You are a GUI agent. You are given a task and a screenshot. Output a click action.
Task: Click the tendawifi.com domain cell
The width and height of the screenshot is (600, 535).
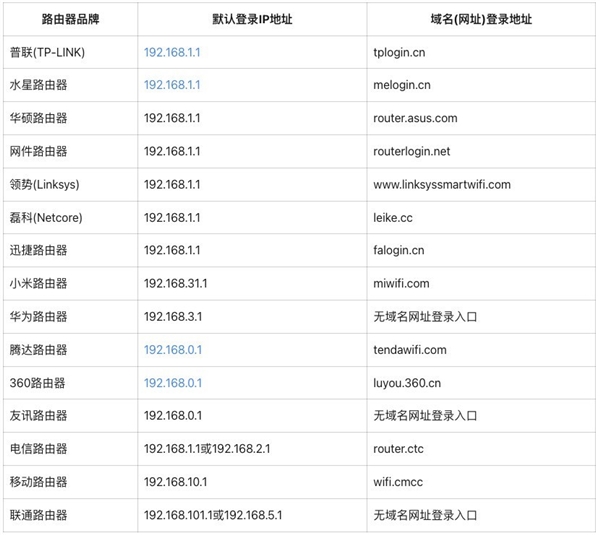[x=409, y=350]
